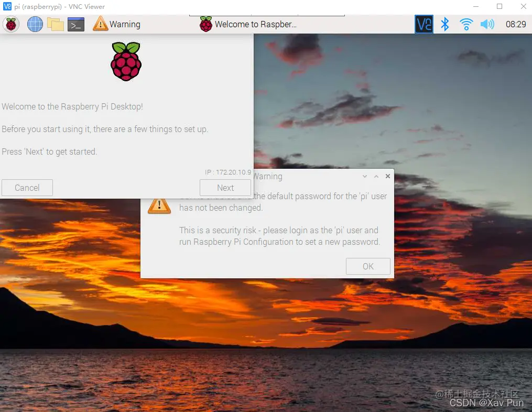This screenshot has height=412, width=532.
Task: Launch the Terminal from the taskbar
Action: 76,25
